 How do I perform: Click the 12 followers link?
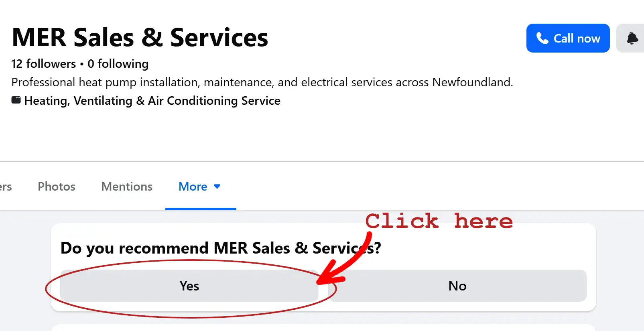click(43, 63)
